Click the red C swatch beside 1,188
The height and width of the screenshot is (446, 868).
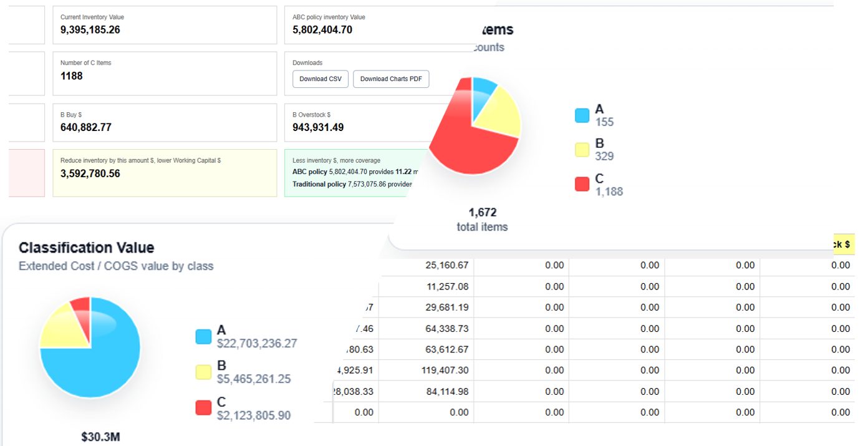tap(582, 184)
